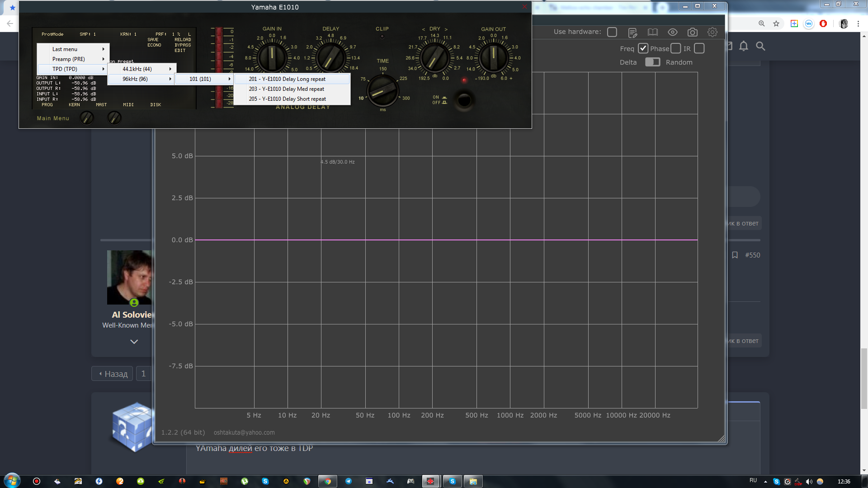This screenshot has width=868, height=488.
Task: Click the volume speaker tray icon
Action: [x=809, y=482]
